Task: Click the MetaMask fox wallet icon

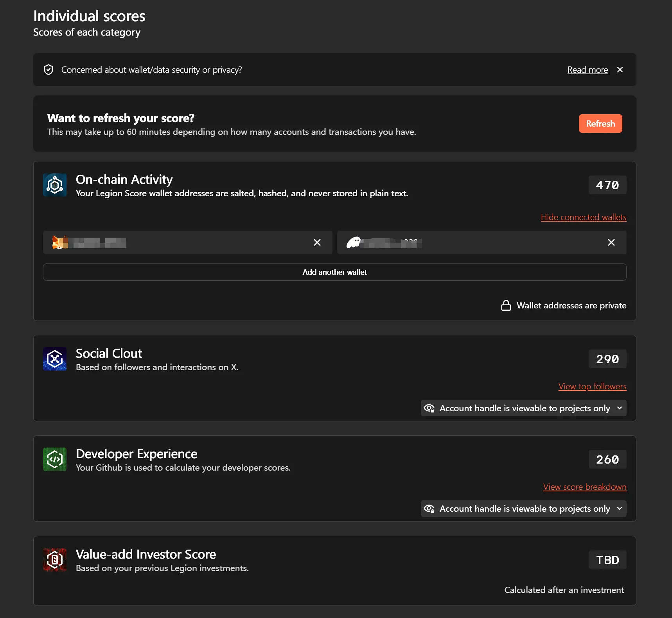Action: tap(60, 242)
